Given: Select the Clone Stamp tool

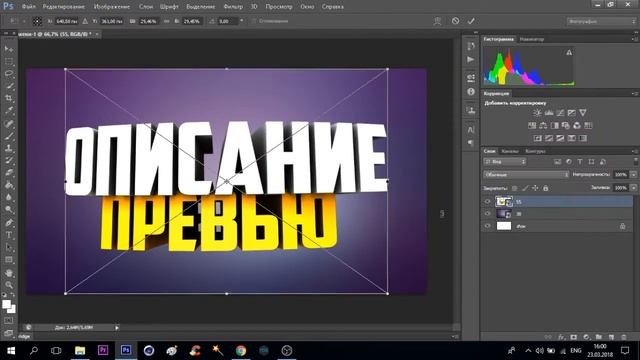Looking at the screenshot, I should [9, 148].
